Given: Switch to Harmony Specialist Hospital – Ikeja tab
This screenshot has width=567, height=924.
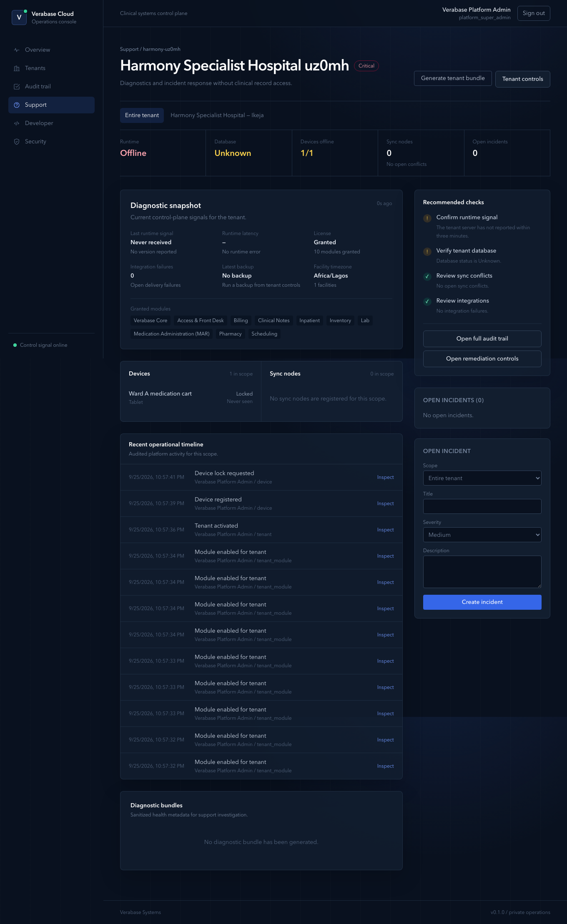Looking at the screenshot, I should (x=217, y=115).
